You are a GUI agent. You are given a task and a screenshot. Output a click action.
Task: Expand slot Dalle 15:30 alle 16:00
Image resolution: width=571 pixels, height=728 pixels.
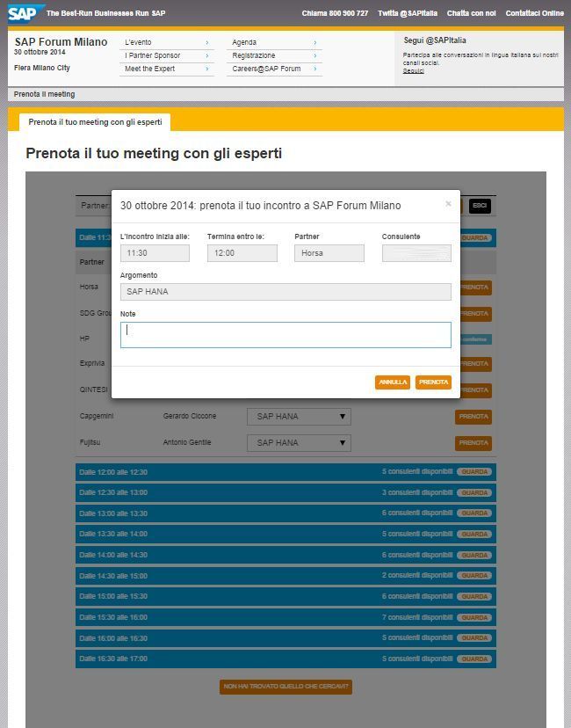click(x=285, y=617)
